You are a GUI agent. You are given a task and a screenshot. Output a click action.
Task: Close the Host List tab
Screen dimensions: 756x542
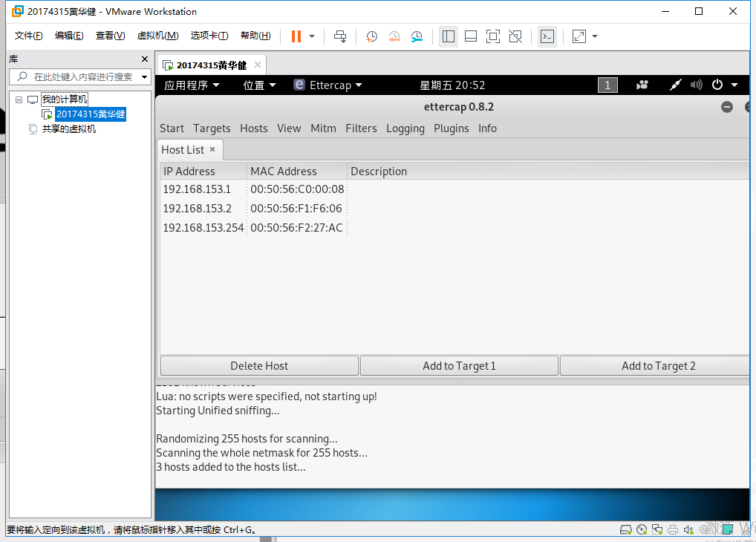point(212,149)
